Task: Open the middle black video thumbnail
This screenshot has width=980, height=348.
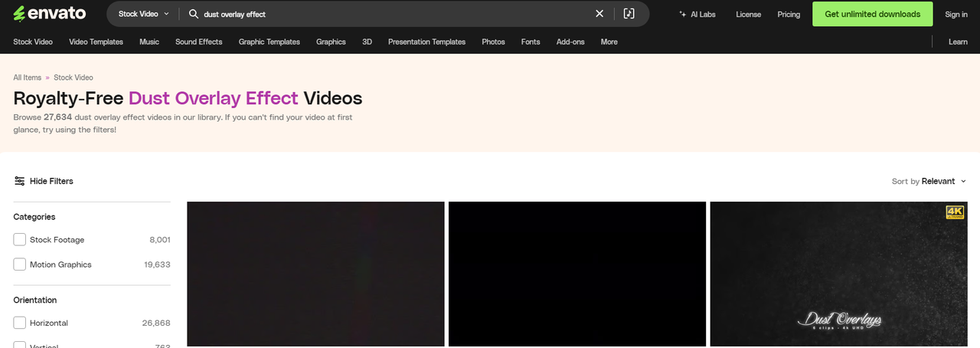Action: [x=577, y=274]
